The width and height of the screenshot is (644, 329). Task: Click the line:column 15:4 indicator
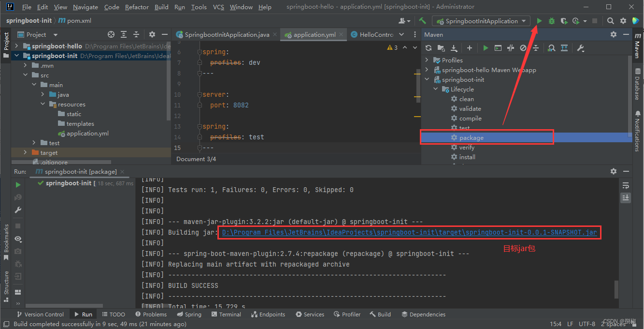556,324
